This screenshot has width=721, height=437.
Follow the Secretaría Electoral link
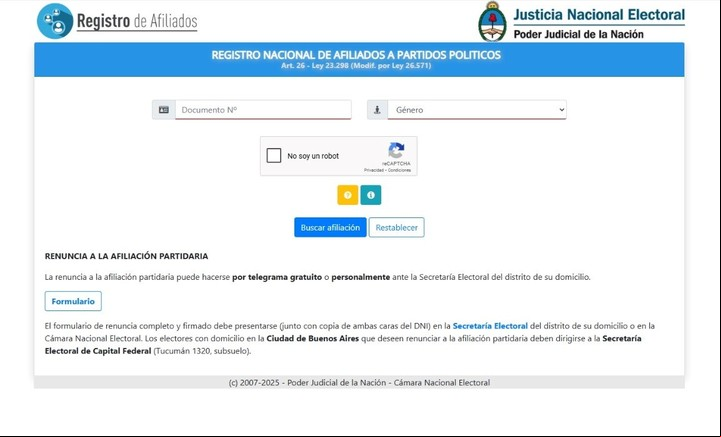coord(490,326)
